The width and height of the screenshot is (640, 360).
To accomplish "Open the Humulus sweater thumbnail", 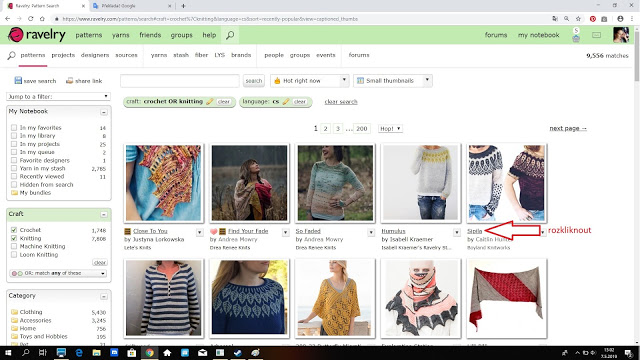I will point(420,183).
